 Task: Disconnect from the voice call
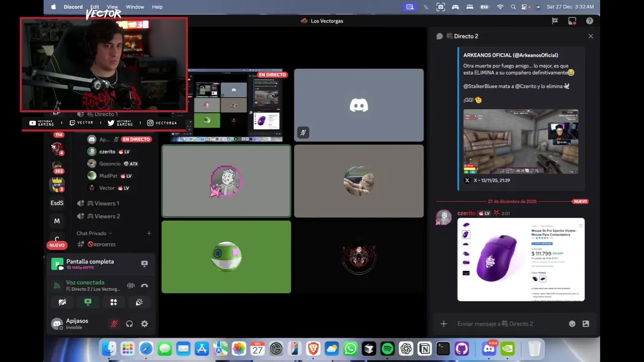coord(144,286)
